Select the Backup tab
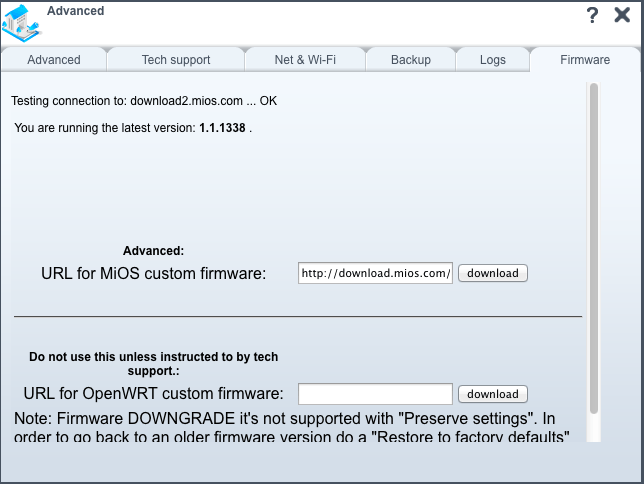644x484 pixels. coord(411,60)
